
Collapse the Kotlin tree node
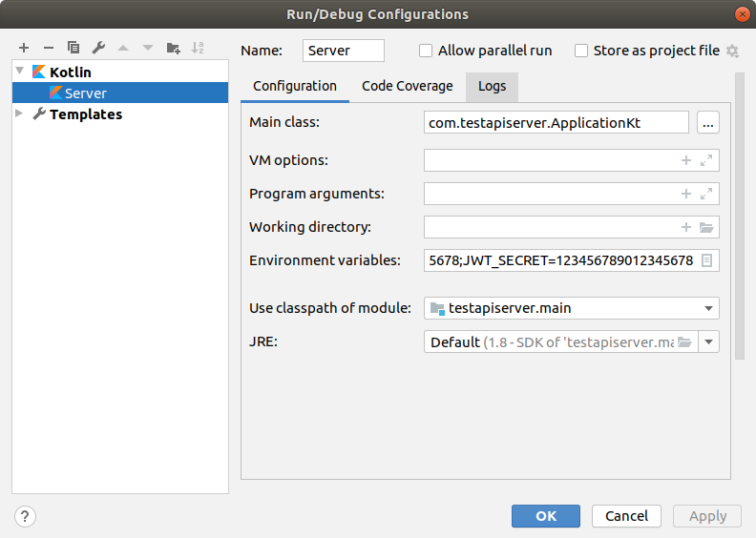(x=20, y=72)
